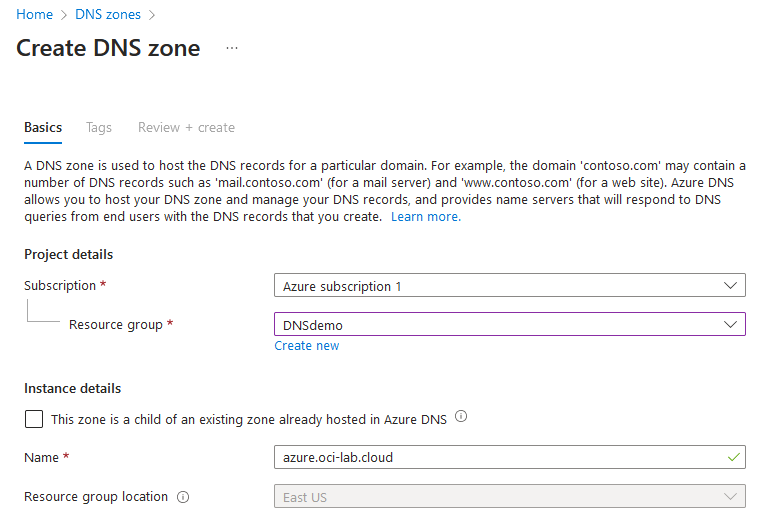766x530 pixels.
Task: Enable the child of existing zone checkbox
Action: coord(34,419)
